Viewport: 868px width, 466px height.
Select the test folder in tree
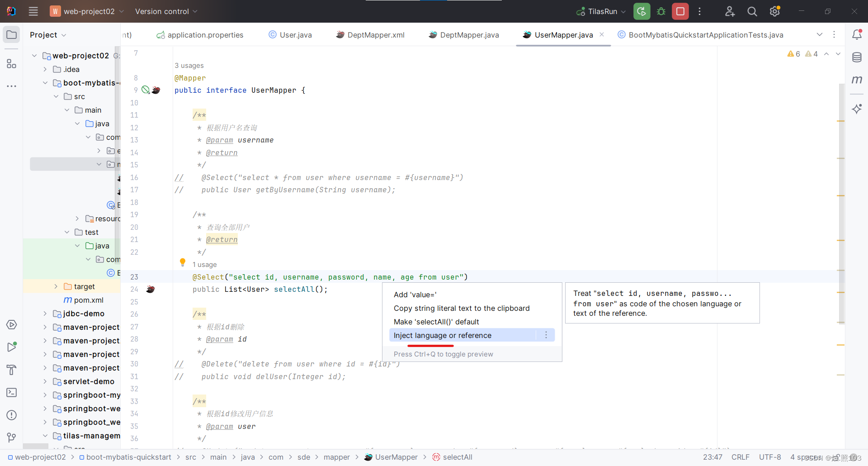point(86,232)
